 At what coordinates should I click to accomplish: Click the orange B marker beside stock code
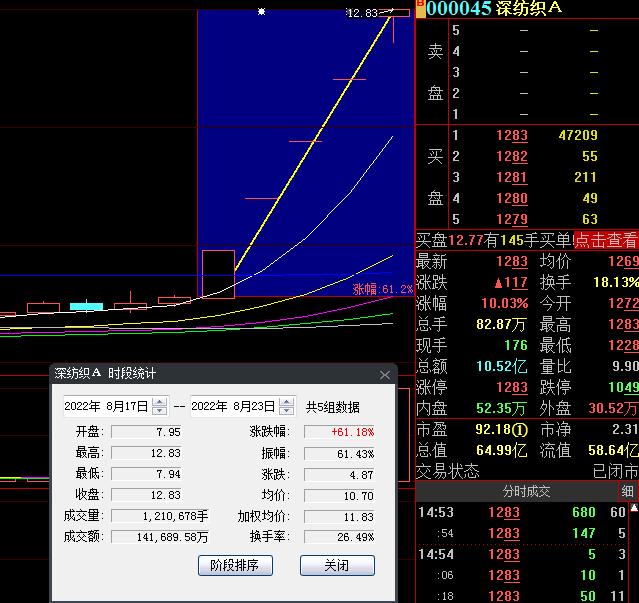click(x=420, y=8)
